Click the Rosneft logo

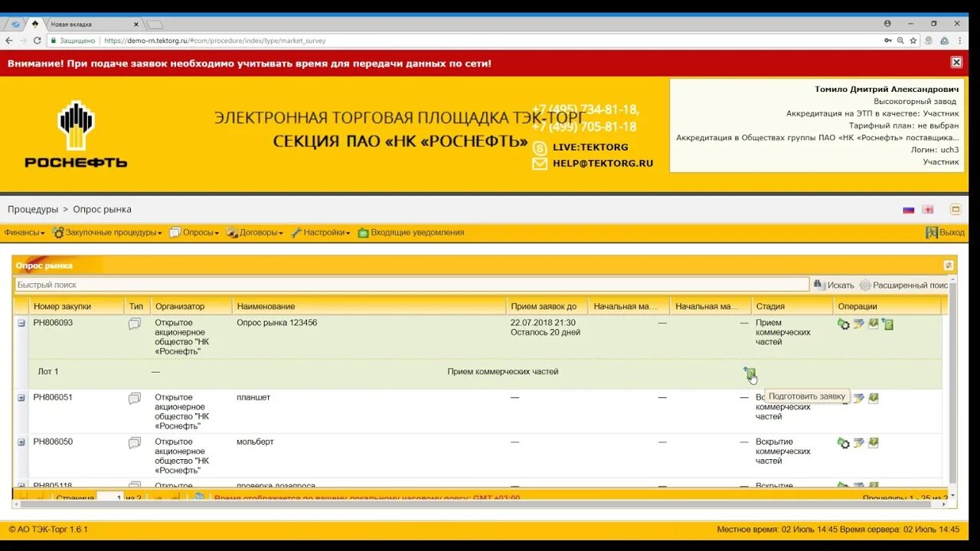tap(76, 135)
